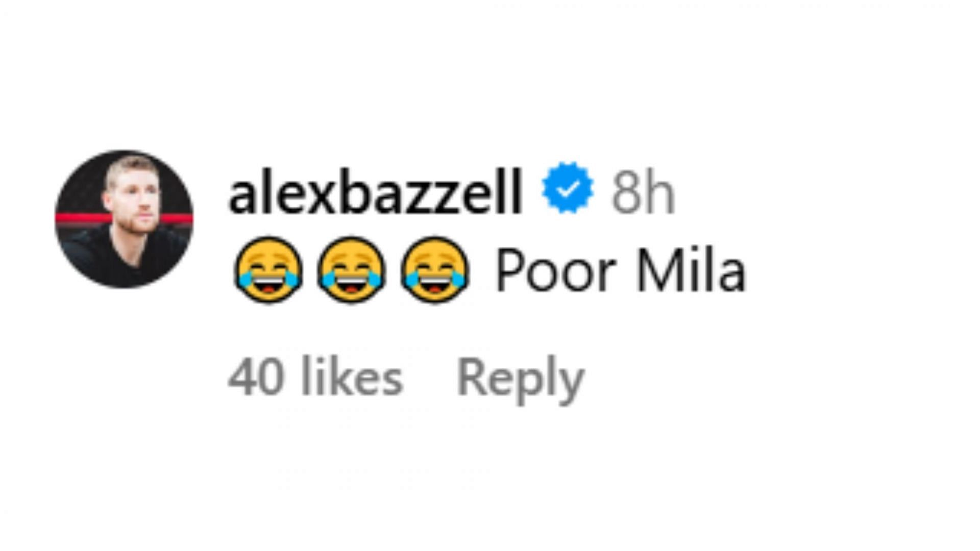The height and width of the screenshot is (551, 980).
Task: Click the number 40 in likes count
Action: 255,378
